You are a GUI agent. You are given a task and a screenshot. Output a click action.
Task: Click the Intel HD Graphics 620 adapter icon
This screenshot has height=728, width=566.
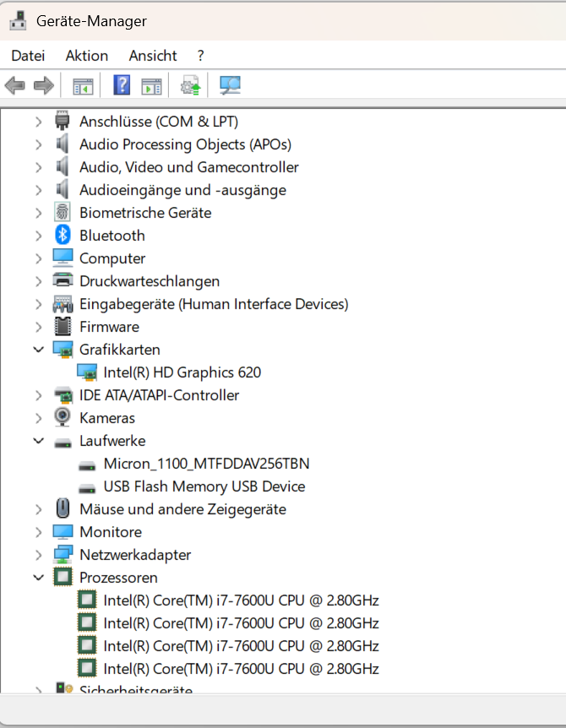click(x=87, y=372)
